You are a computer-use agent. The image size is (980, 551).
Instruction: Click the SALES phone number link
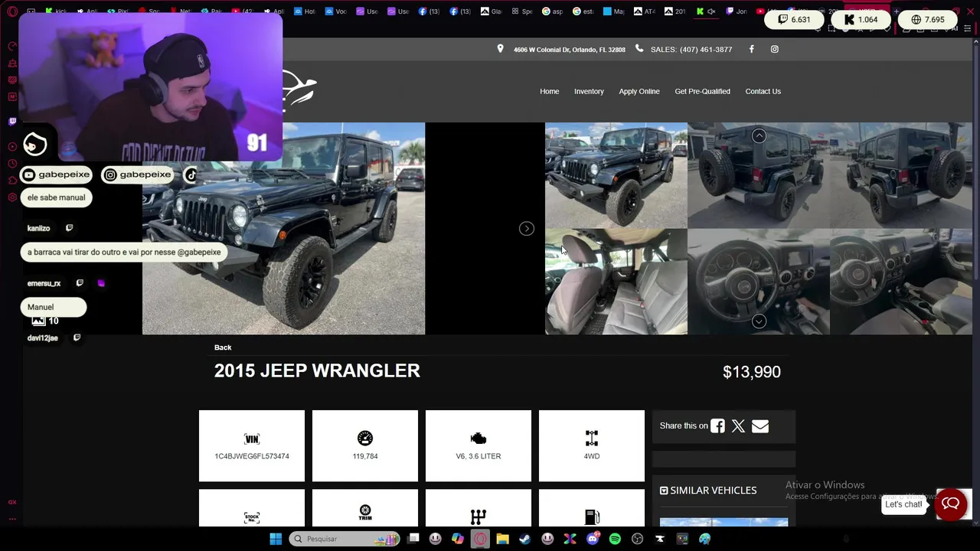coord(691,50)
